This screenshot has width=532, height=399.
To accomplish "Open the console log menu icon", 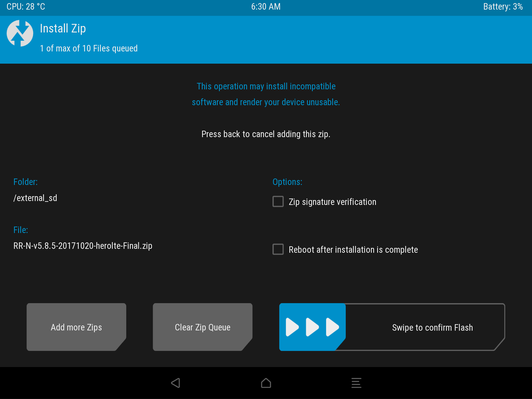I will [x=356, y=383].
